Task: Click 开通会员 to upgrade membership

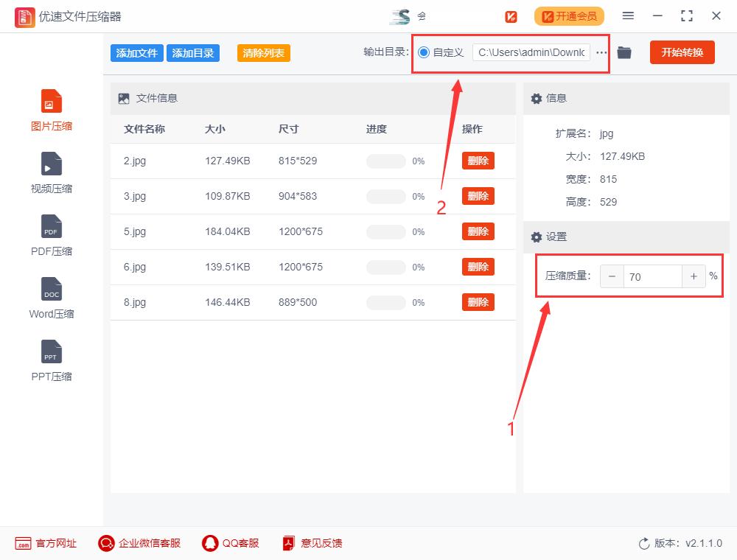Action: (x=569, y=15)
